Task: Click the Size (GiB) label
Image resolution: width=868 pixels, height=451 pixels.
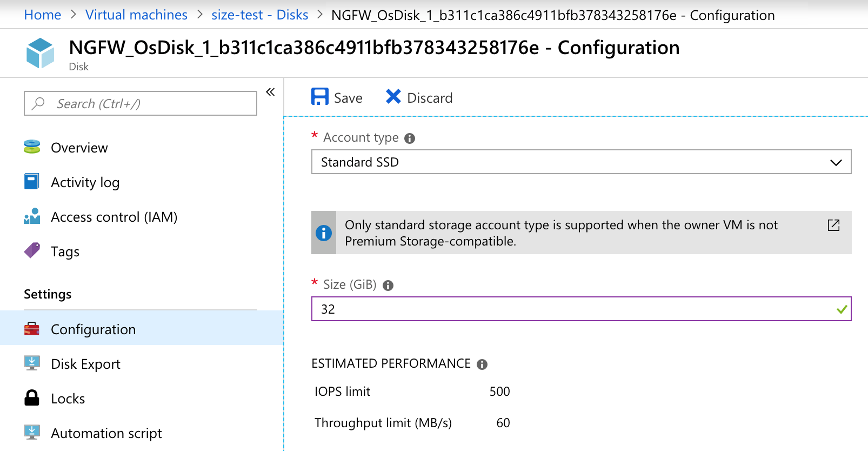Action: point(350,284)
